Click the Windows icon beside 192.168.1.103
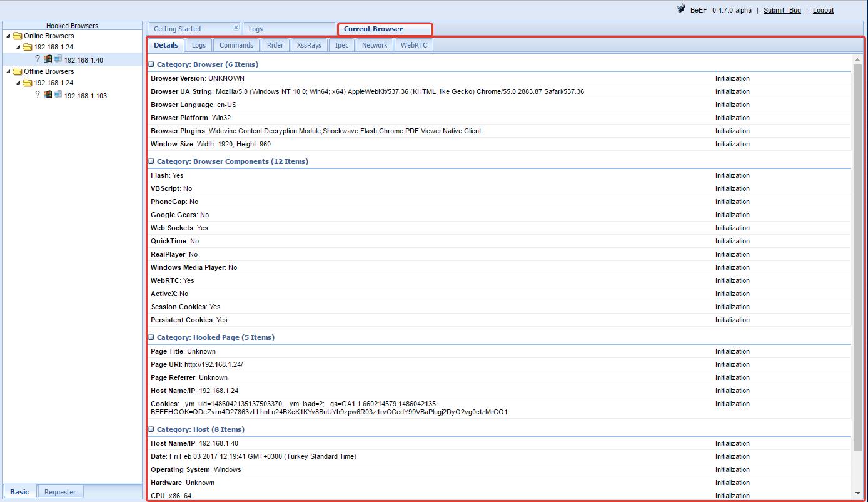 pyautogui.click(x=48, y=95)
